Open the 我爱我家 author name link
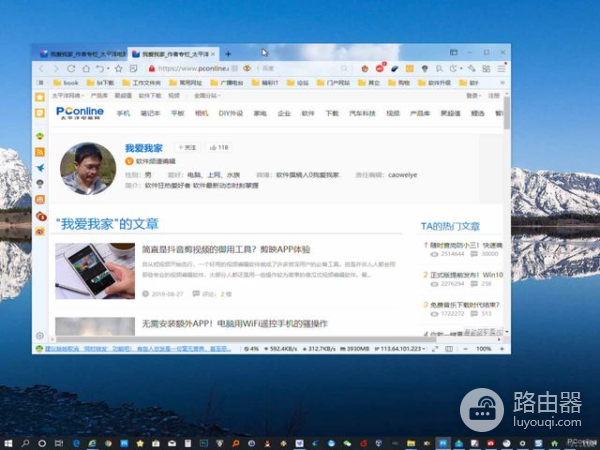 click(x=143, y=148)
